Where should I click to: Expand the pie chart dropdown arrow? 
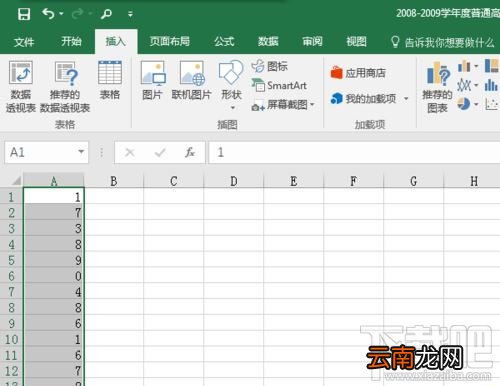coord(476,104)
